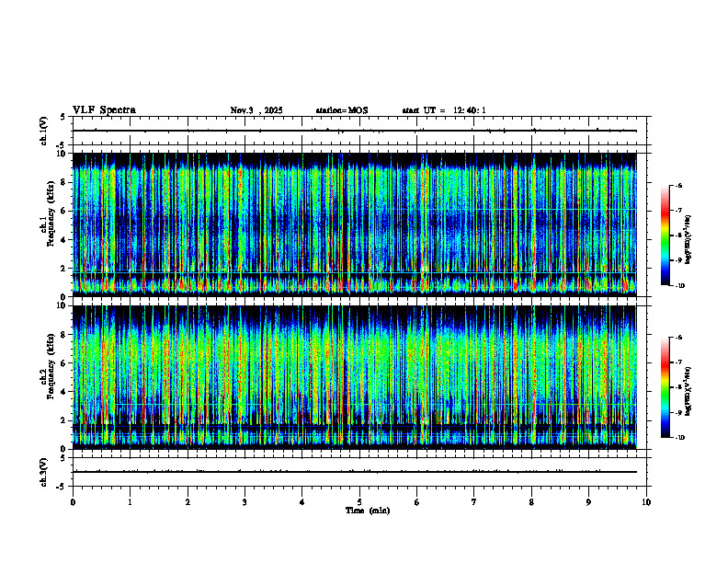728x563 pixels.
Task: Click the '-6' label on ch.1 colorbar
Action: tap(678, 185)
